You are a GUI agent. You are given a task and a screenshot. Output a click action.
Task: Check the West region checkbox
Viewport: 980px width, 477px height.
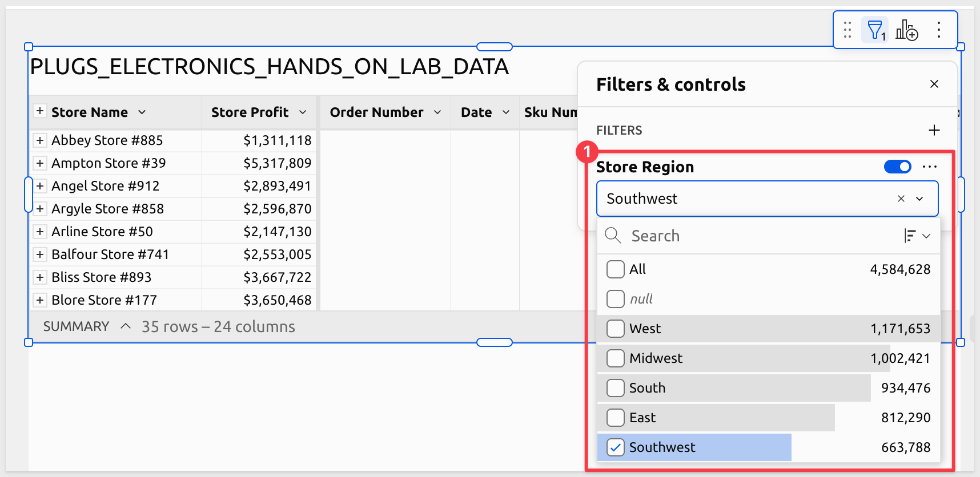tap(616, 329)
